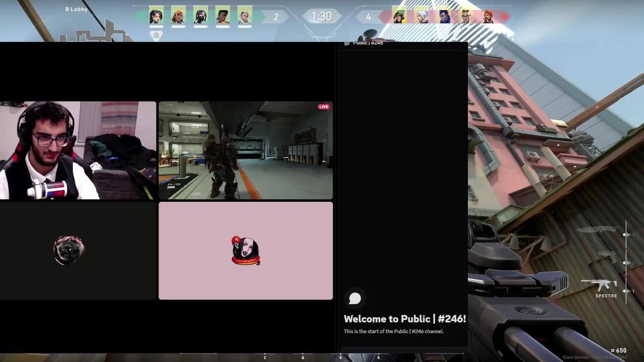This screenshot has height=362, width=644.
Task: Click the C ability key indicator
Action: (x=265, y=357)
